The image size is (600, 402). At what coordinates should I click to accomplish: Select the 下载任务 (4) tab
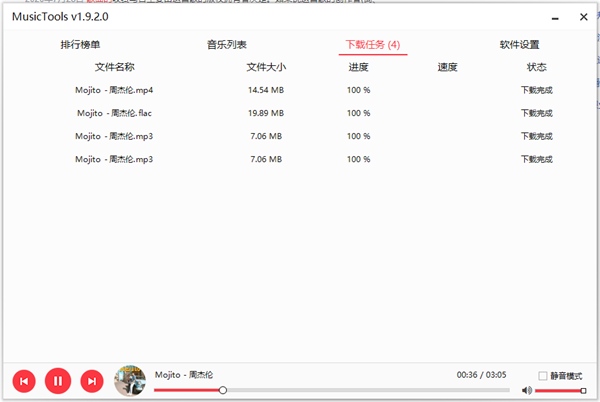373,45
